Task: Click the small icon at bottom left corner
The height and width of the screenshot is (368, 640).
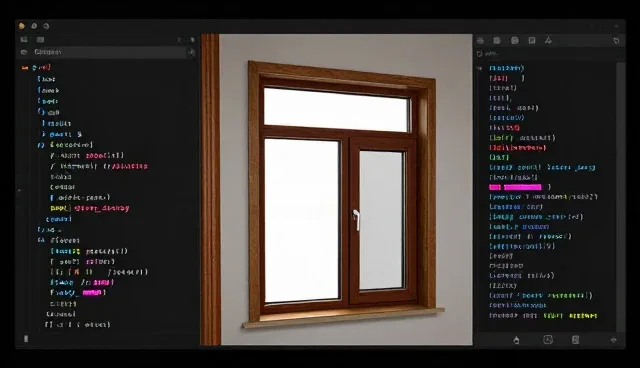Action: coord(26,339)
